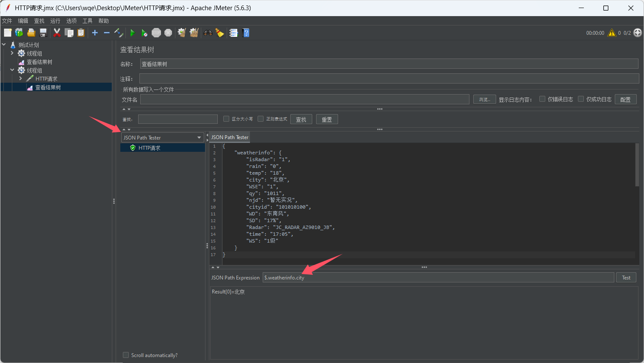Toggle the 区分大小写 checkbox
644x363 pixels.
[x=226, y=119]
